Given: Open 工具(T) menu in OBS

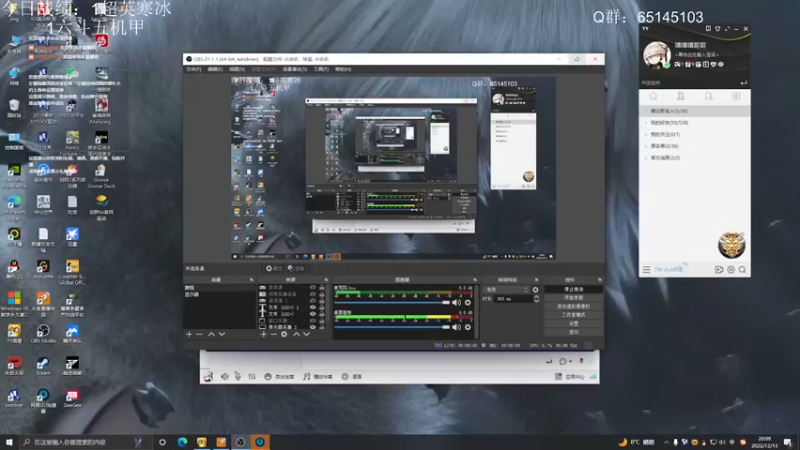Looking at the screenshot, I should click(x=321, y=69).
